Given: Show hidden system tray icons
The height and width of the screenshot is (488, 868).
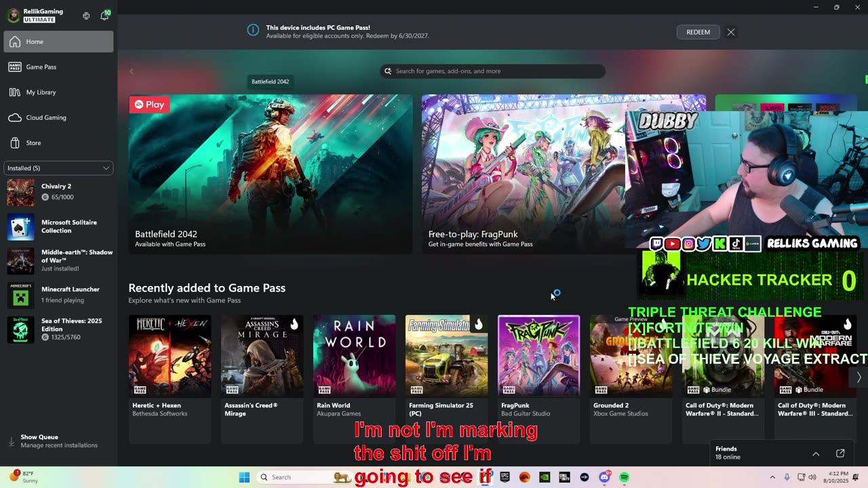Looking at the screenshot, I should tap(772, 477).
